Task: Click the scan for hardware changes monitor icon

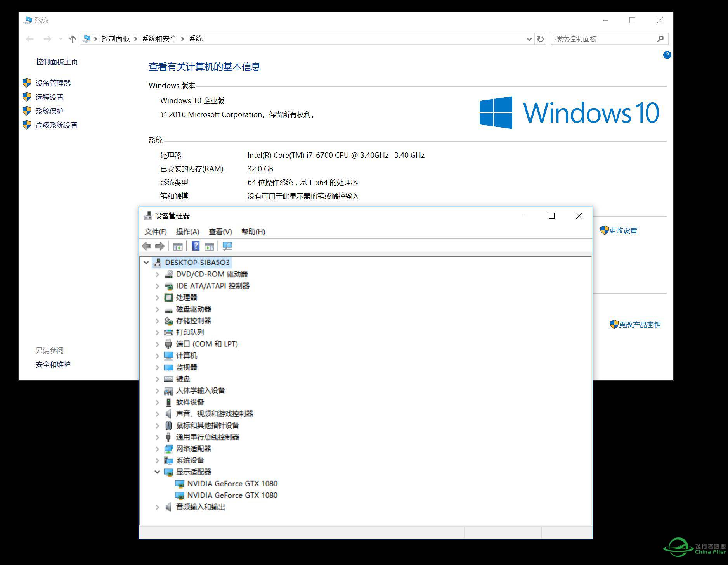Action: click(x=227, y=246)
